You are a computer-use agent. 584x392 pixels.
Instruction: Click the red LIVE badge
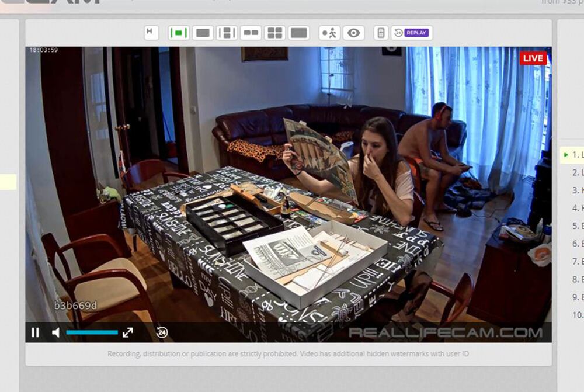pyautogui.click(x=533, y=58)
